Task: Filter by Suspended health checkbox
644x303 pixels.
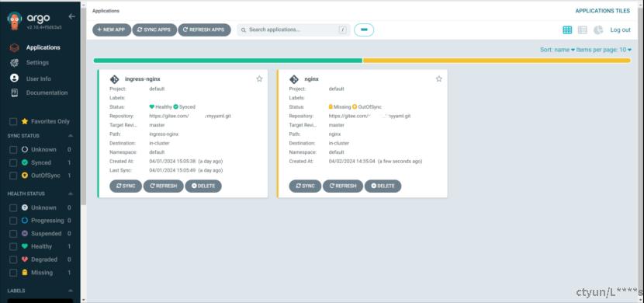Action: point(13,234)
